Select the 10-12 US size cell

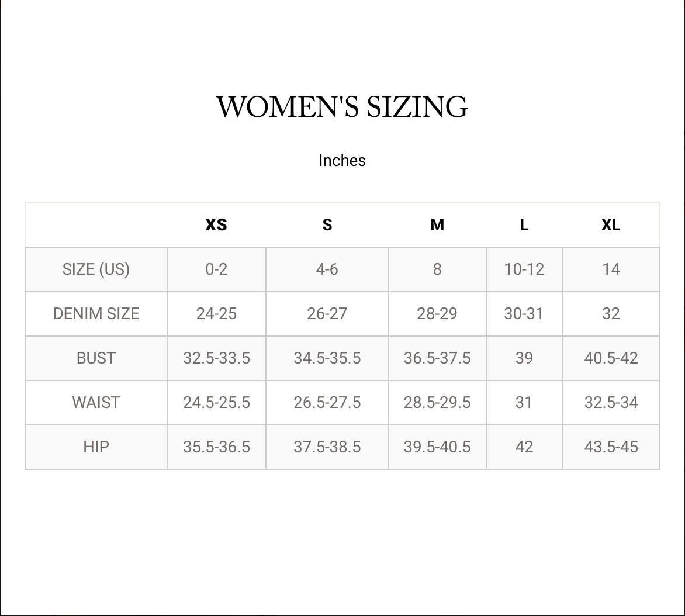tap(524, 269)
